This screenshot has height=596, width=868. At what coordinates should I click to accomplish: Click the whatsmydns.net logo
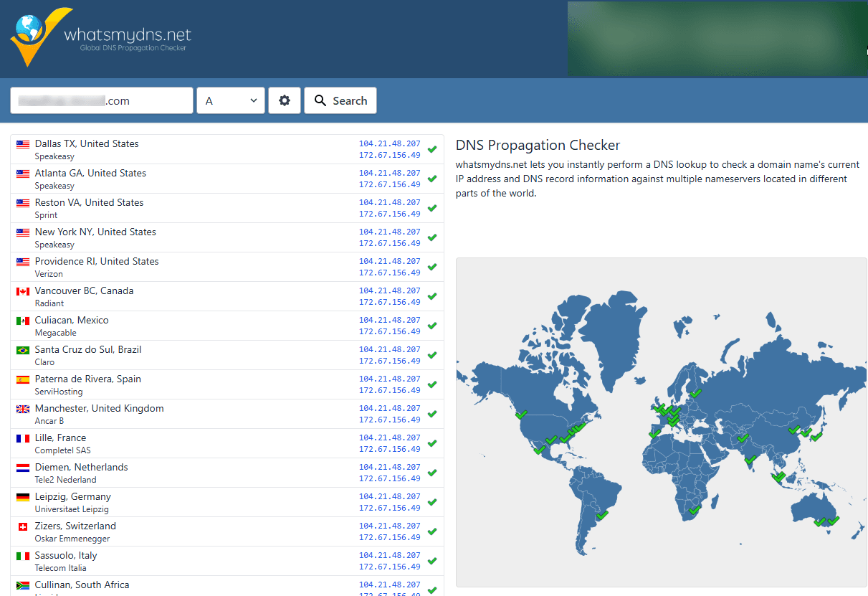pos(101,37)
